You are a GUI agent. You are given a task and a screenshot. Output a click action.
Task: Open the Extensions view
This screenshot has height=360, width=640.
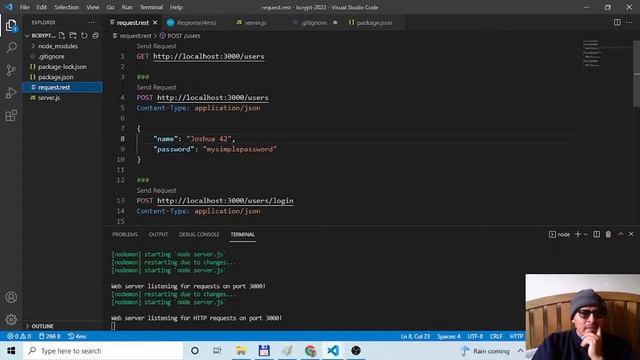point(11,116)
